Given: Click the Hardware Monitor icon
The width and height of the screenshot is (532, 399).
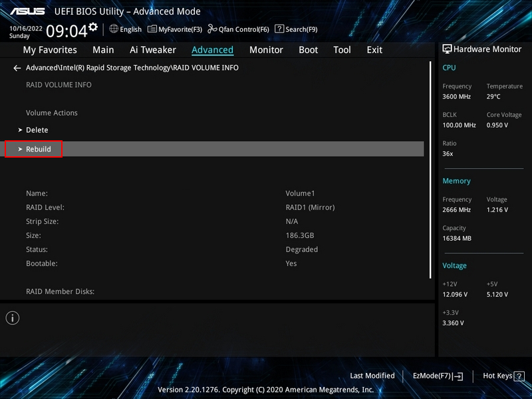Looking at the screenshot, I should pos(447,49).
